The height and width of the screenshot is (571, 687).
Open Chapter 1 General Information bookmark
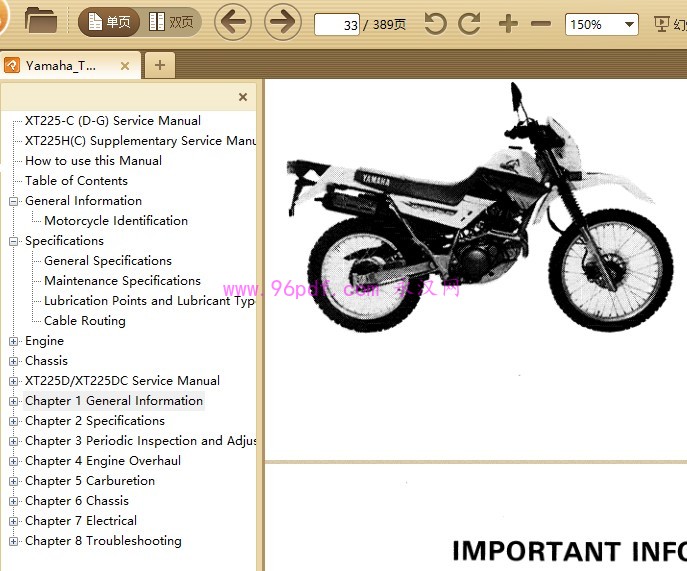114,401
